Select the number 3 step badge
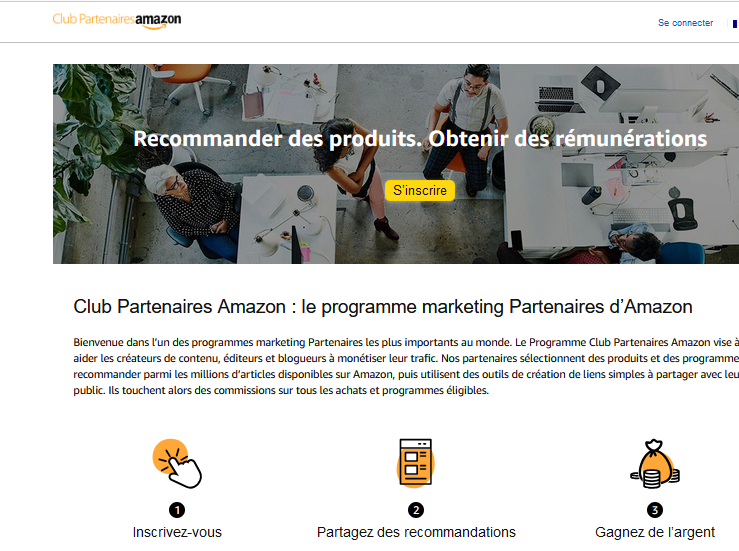 coord(655,510)
